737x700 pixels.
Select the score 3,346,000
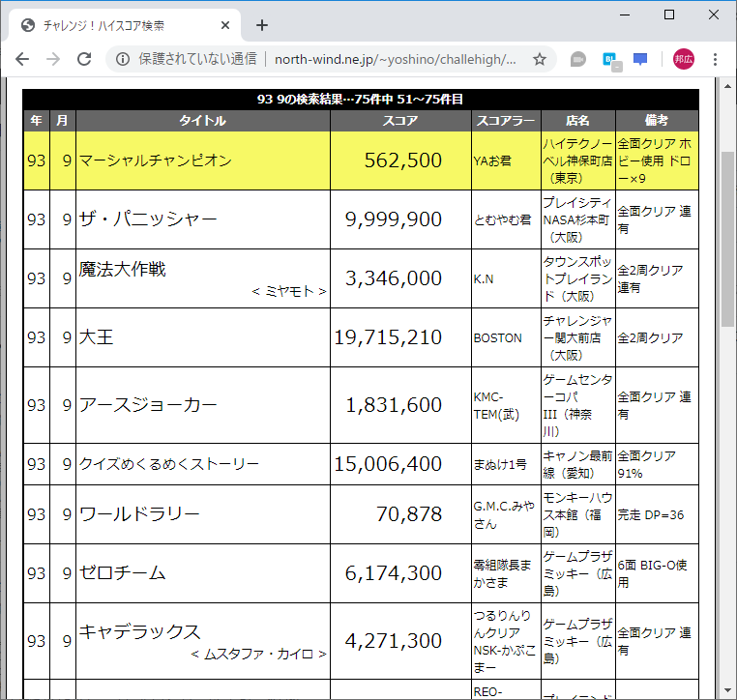point(393,278)
